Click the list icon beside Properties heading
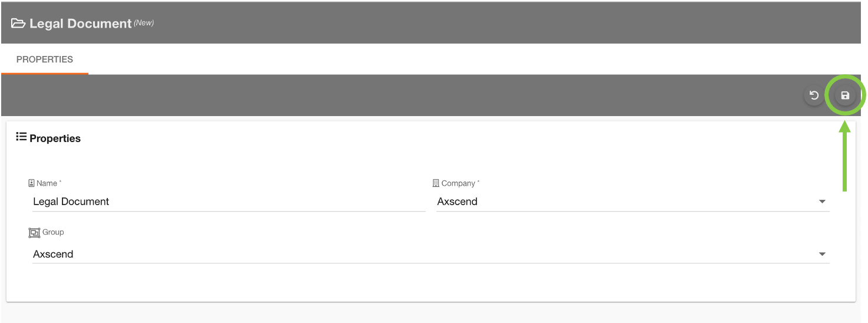Image resolution: width=868 pixels, height=323 pixels. click(x=21, y=137)
